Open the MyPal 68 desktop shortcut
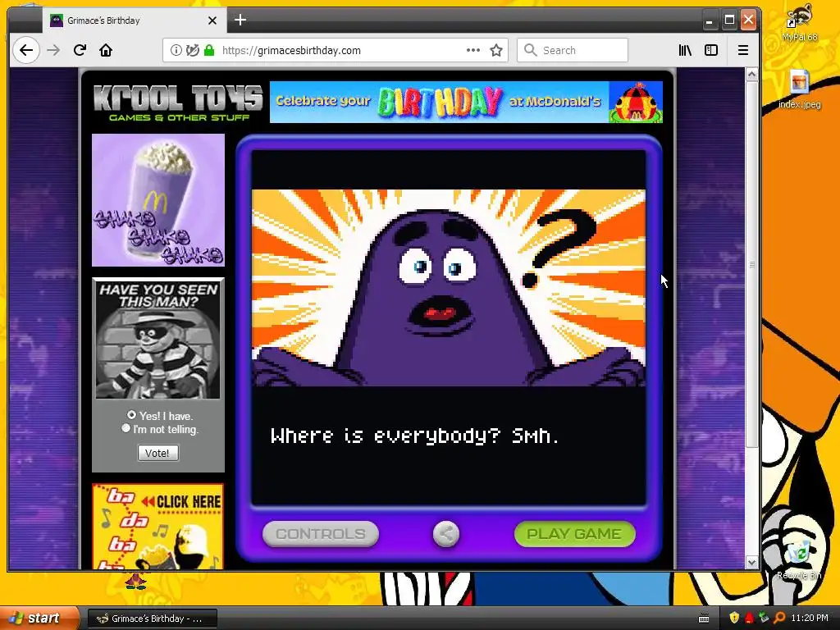Viewport: 840px width, 630px height. click(x=799, y=24)
